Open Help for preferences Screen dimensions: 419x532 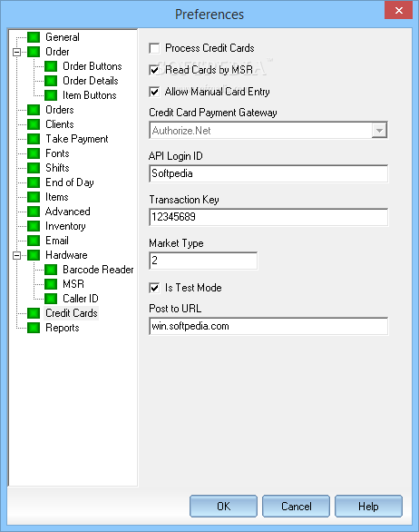[x=368, y=507]
